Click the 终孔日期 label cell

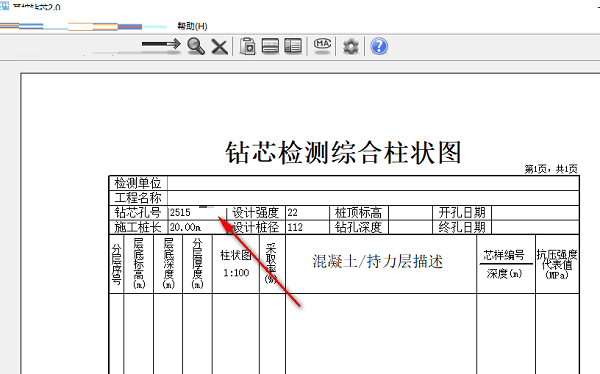(x=462, y=227)
